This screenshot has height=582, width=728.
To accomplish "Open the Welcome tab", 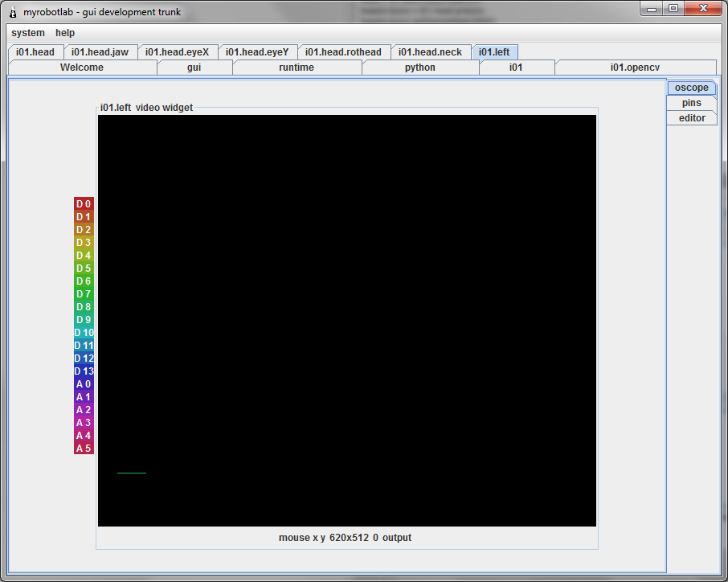I will 82,68.
